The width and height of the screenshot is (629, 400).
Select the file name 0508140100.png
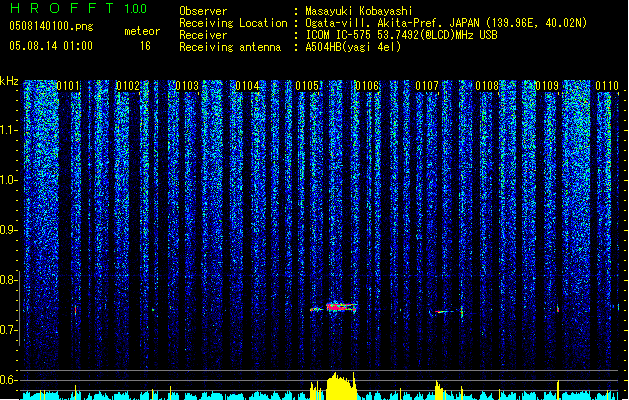[51, 26]
